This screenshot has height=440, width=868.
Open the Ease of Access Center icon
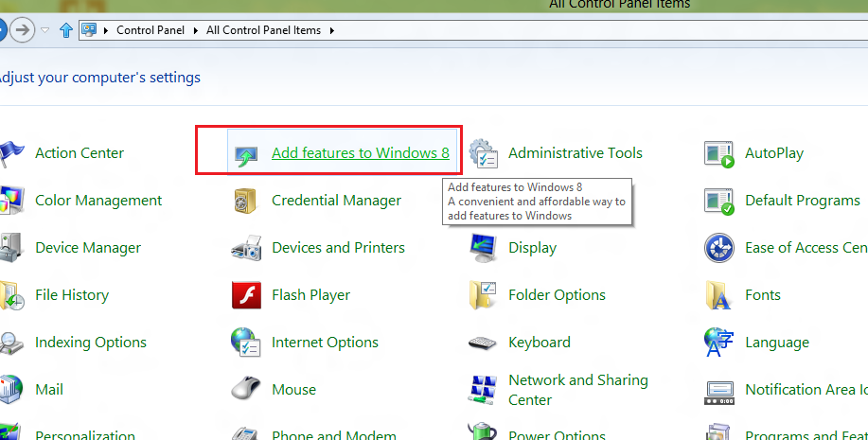click(719, 247)
